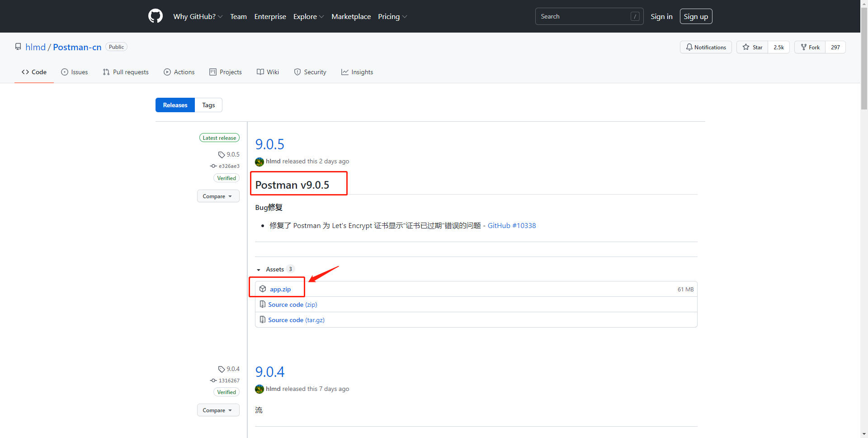This screenshot has height=438, width=868.
Task: Open the Postman-cn repository link
Action: [x=77, y=47]
